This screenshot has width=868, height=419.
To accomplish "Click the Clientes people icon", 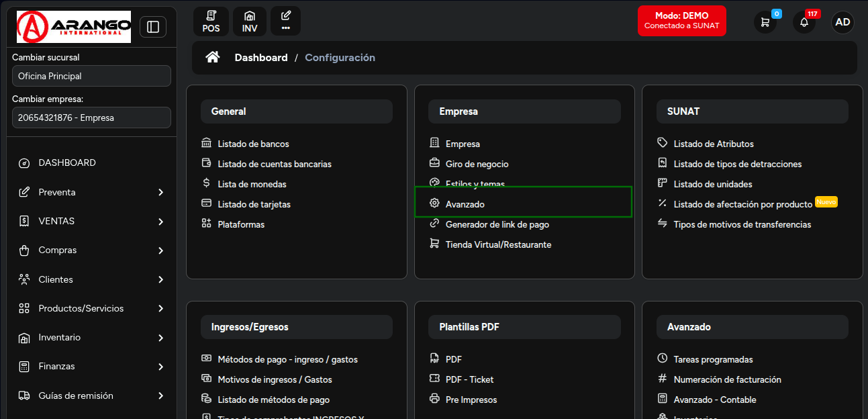I will pos(24,279).
